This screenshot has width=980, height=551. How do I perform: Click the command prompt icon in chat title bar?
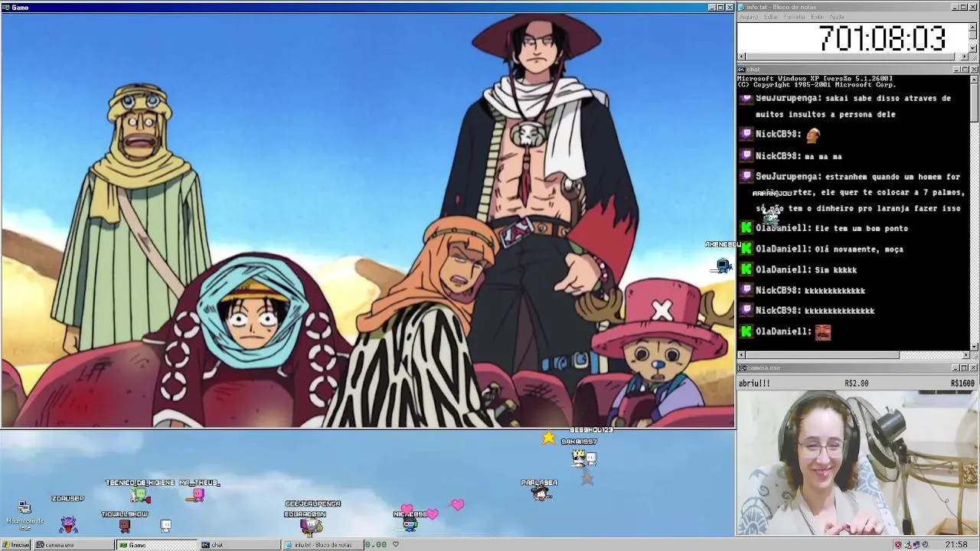742,70
